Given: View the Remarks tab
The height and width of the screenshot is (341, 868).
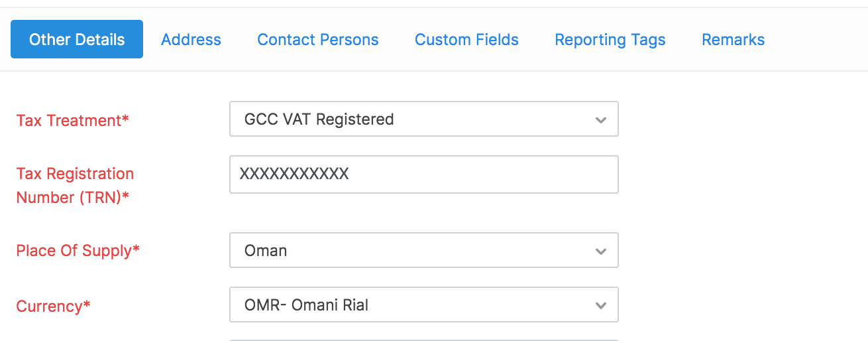Looking at the screenshot, I should [x=733, y=40].
